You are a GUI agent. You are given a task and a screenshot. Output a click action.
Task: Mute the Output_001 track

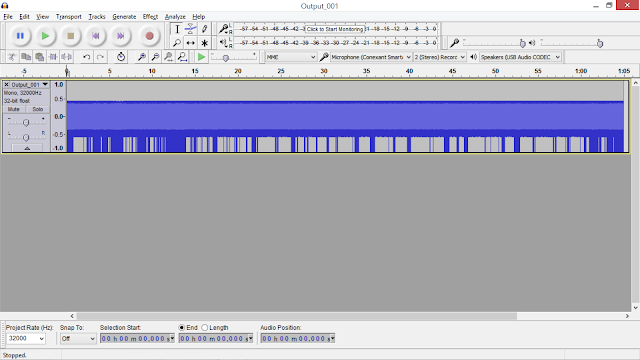(x=13, y=109)
